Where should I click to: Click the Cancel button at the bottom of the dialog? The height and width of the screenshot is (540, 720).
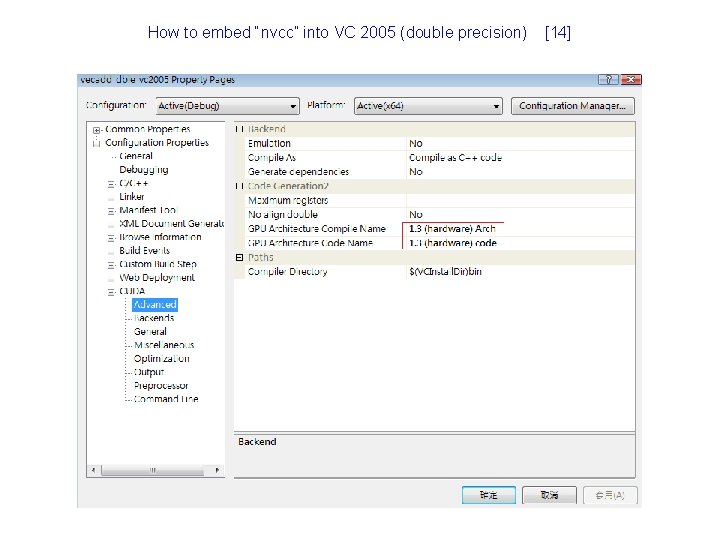549,495
